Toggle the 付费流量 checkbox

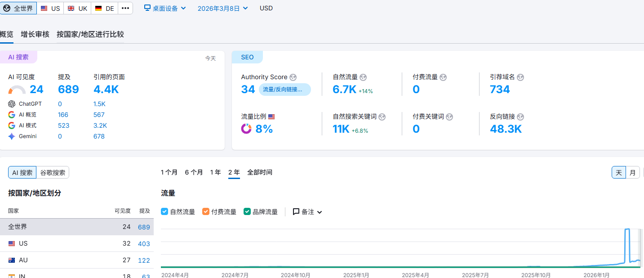[206, 211]
